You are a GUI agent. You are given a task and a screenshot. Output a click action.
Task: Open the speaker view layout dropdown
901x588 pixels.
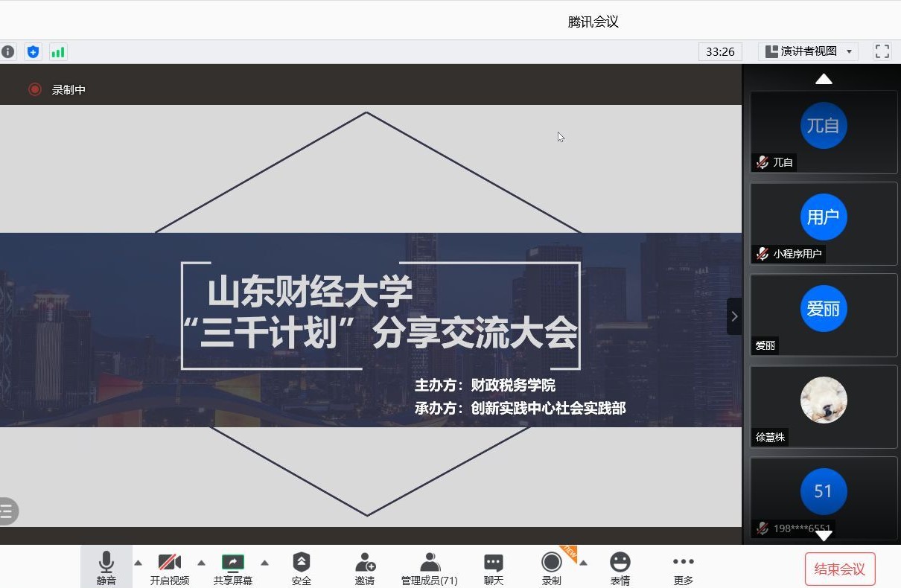pyautogui.click(x=808, y=51)
